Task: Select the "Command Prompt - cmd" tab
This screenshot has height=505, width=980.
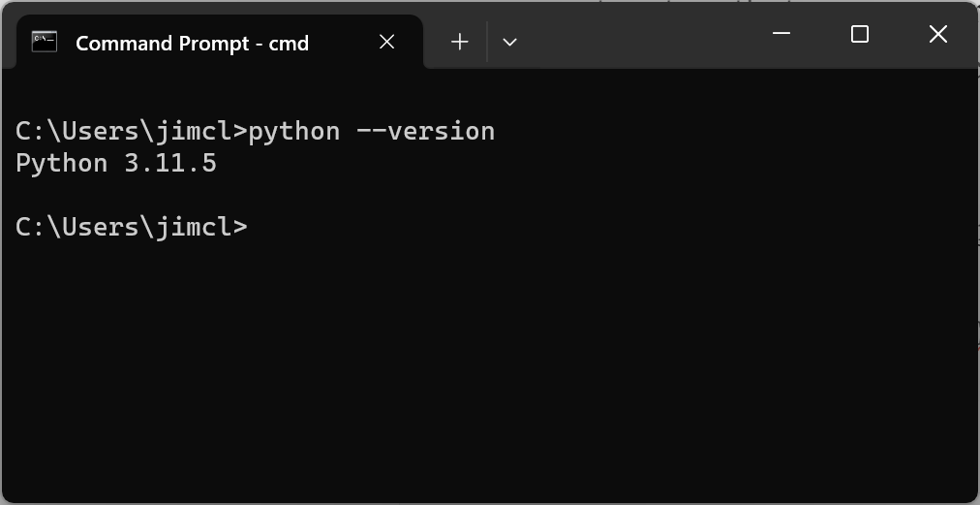Action: [x=192, y=43]
